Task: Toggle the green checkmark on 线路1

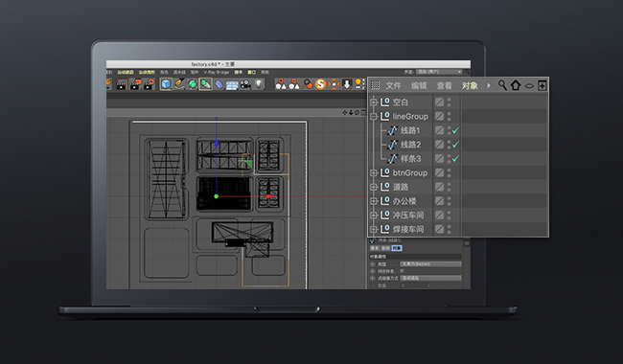Action: pos(455,130)
